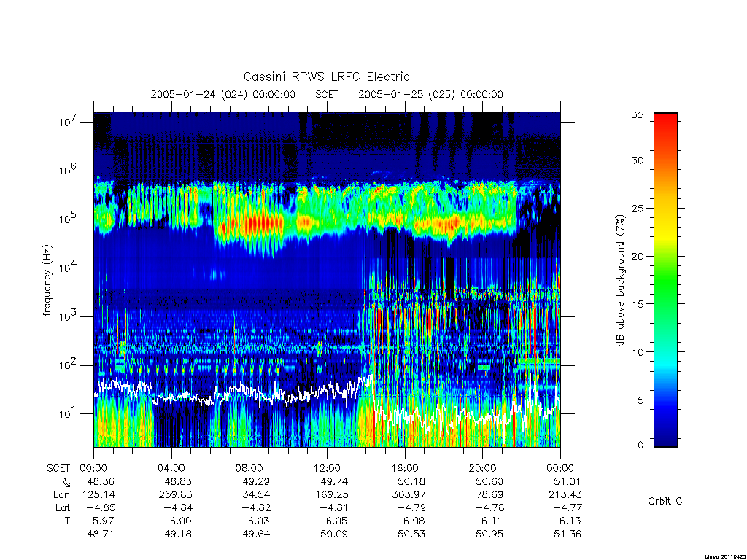This screenshot has height=560, width=747.
Task: Click the Lon value '303.97'
Action: pyautogui.click(x=409, y=495)
